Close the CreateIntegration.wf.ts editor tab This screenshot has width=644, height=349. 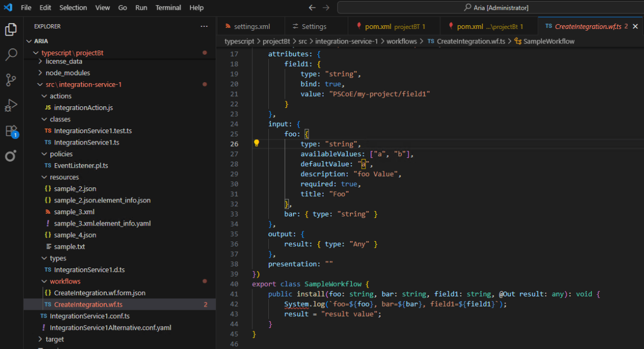tap(636, 26)
